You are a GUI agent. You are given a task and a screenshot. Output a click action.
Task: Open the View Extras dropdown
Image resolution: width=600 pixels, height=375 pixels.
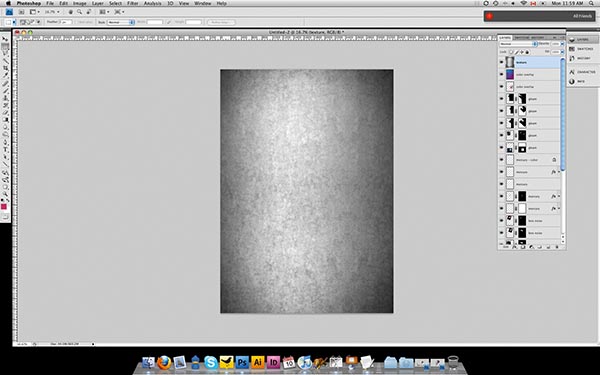tap(35, 12)
